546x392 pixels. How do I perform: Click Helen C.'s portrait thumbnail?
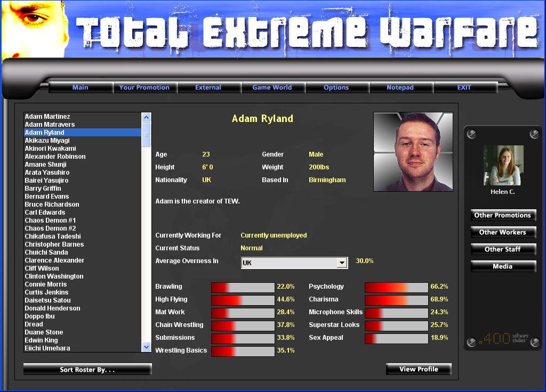click(x=503, y=166)
